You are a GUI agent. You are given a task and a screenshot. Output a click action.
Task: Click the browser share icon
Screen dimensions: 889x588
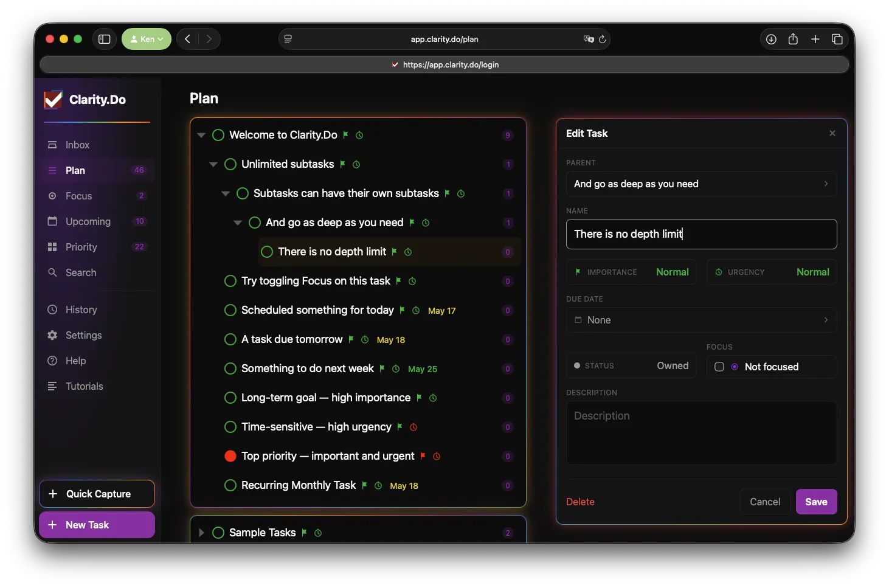coord(793,39)
